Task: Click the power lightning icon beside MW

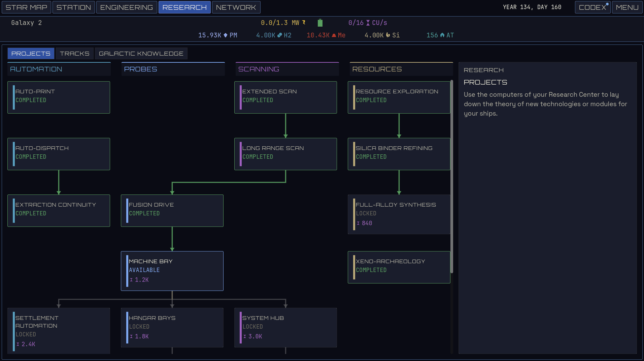Action: 304,23
